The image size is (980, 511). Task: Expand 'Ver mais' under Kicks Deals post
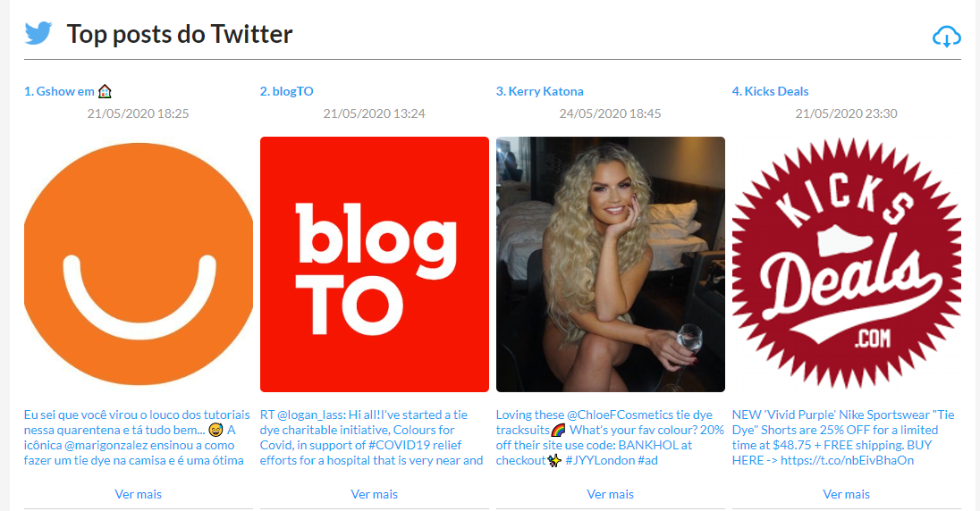846,494
